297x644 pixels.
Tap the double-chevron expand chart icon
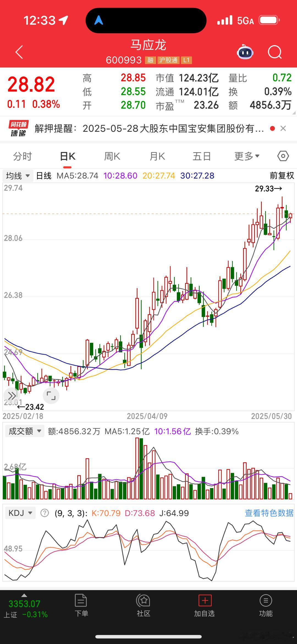(x=12, y=396)
